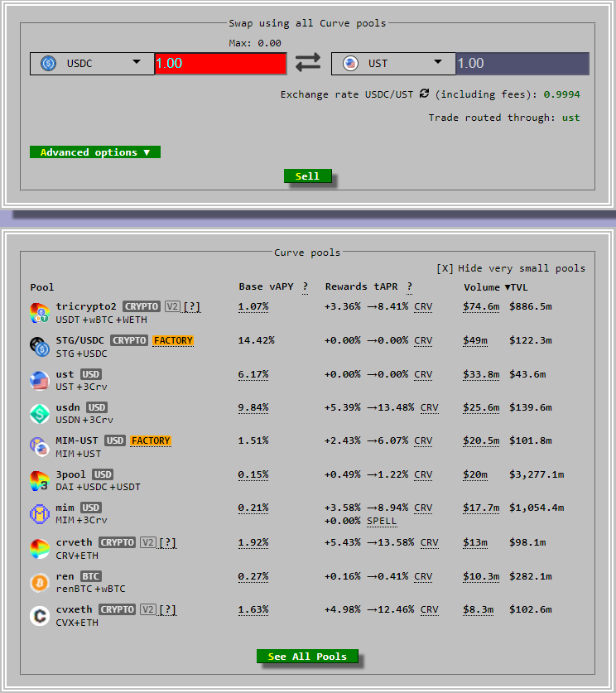Click the CRYPTO tag on cvxeth
The height and width of the screenshot is (693, 616).
pyautogui.click(x=117, y=610)
